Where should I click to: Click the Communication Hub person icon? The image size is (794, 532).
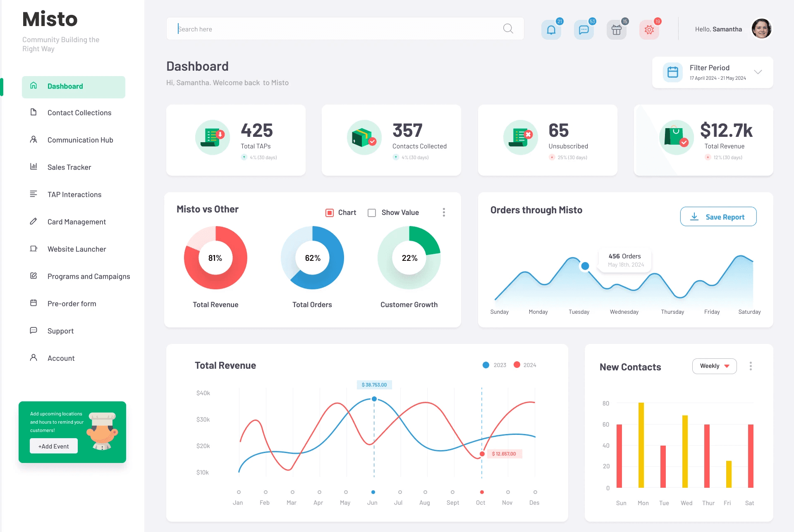(33, 140)
